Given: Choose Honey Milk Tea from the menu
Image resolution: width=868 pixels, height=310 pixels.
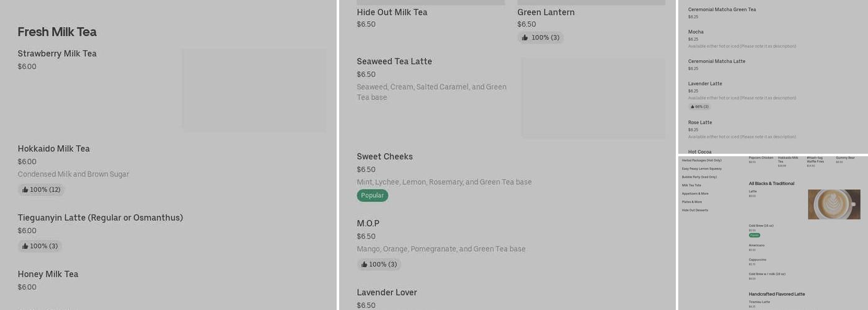Looking at the screenshot, I should tap(48, 274).
